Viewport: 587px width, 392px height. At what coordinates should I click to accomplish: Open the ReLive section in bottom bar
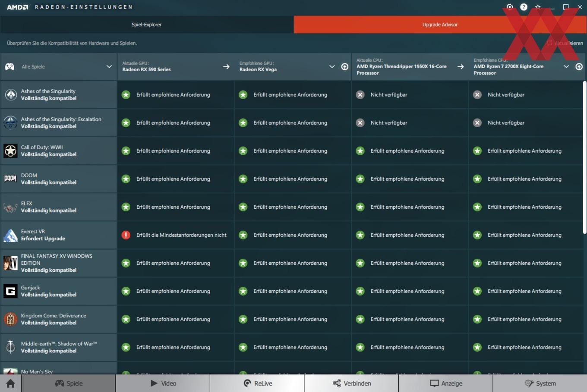pyautogui.click(x=257, y=383)
